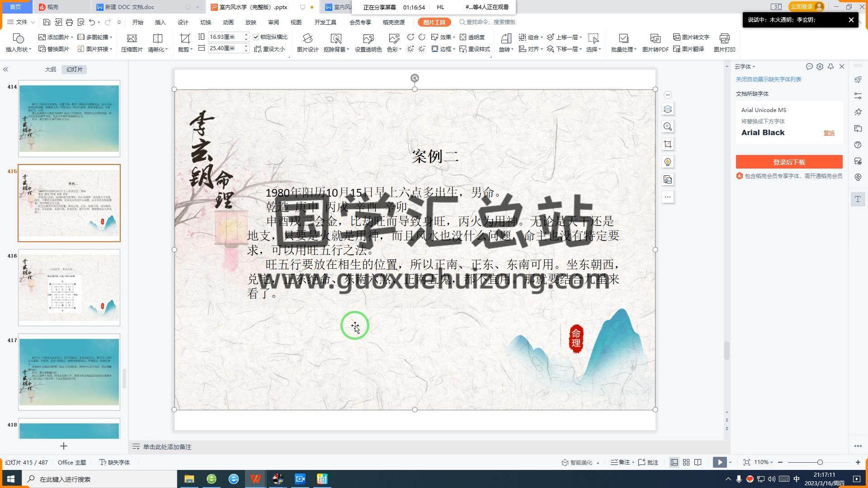
Task: Open the 动画 (animation) ribbon tab
Action: 228,22
